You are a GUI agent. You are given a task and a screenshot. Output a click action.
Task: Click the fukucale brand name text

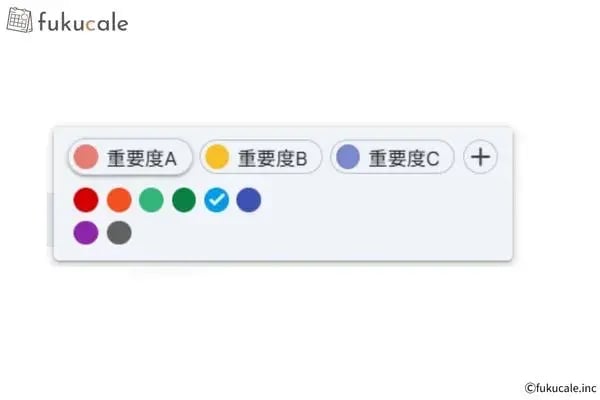pyautogui.click(x=83, y=22)
